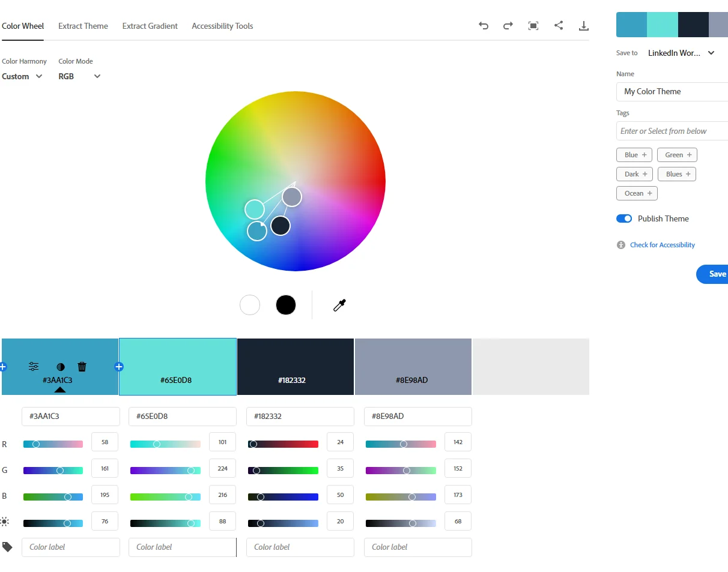Screen dimensions: 728x572
Task: Click the share icon
Action: 559,25
